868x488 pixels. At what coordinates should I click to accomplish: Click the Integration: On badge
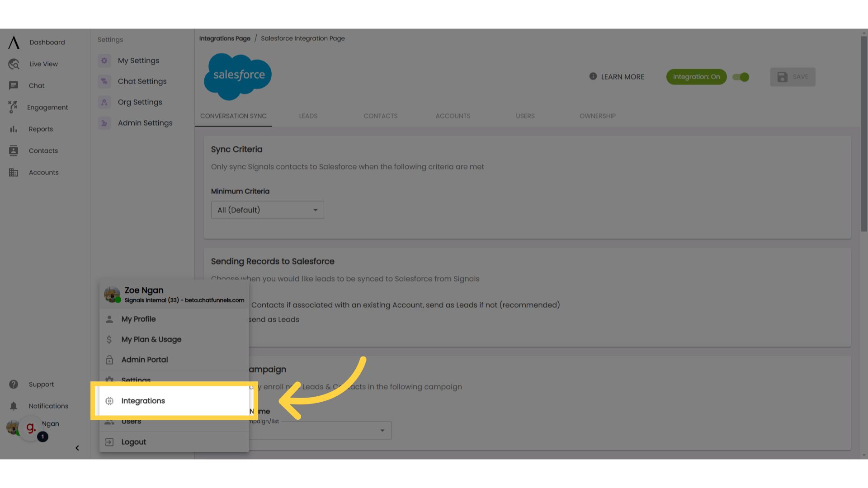696,77
